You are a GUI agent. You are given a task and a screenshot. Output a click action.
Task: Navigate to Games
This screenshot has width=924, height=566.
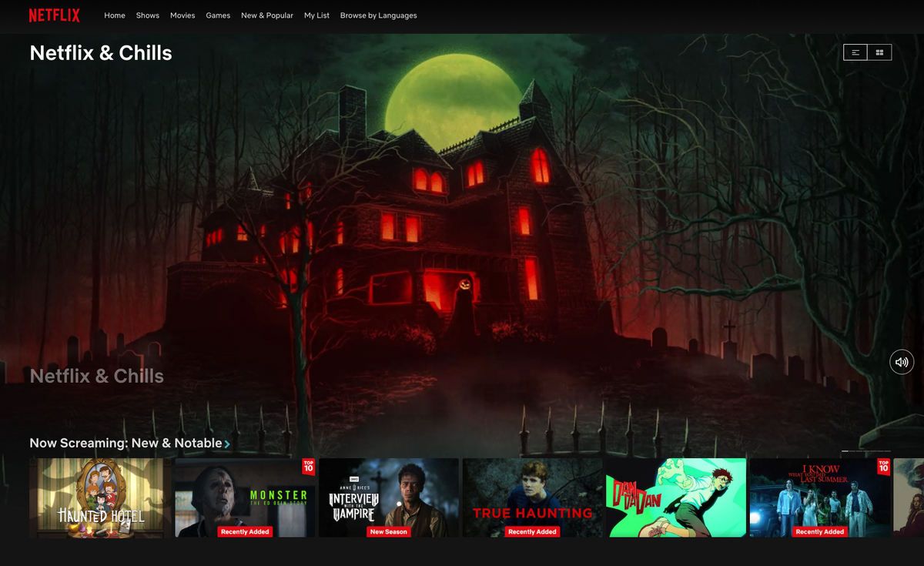click(218, 15)
